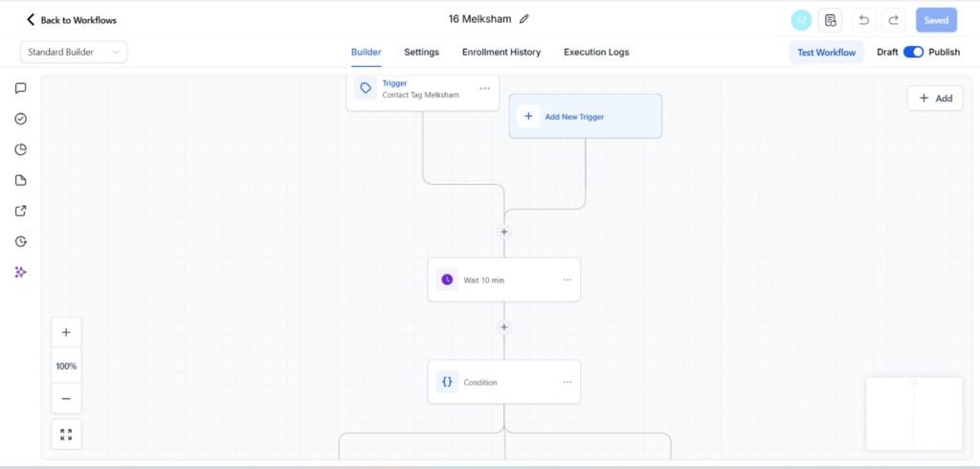Edit workflow name with pencil icon
This screenshot has width=980, height=469.
524,19
